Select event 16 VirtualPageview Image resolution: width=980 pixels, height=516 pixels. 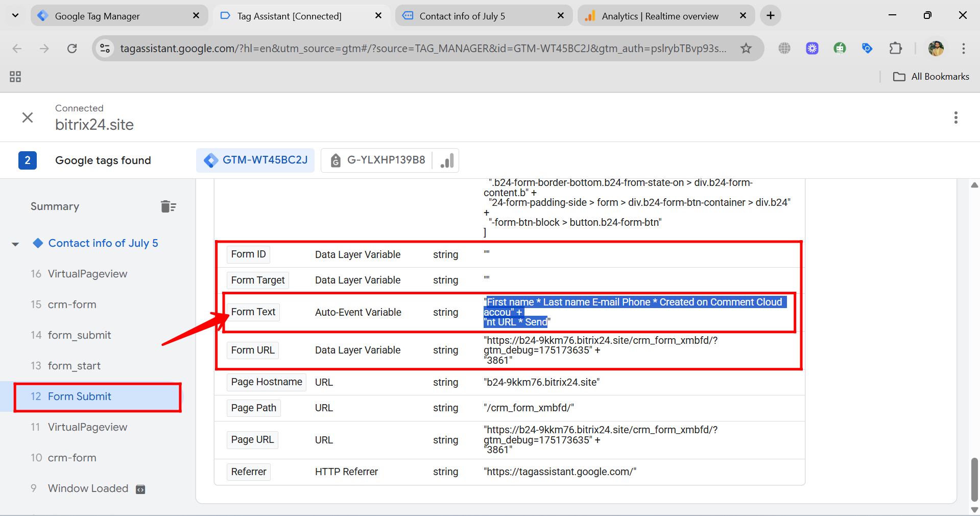pos(87,274)
